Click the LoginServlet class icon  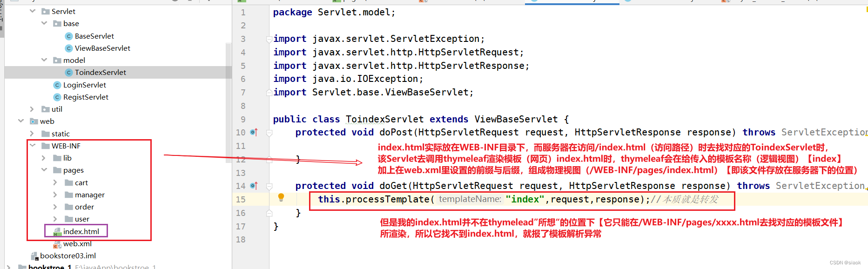(57, 85)
